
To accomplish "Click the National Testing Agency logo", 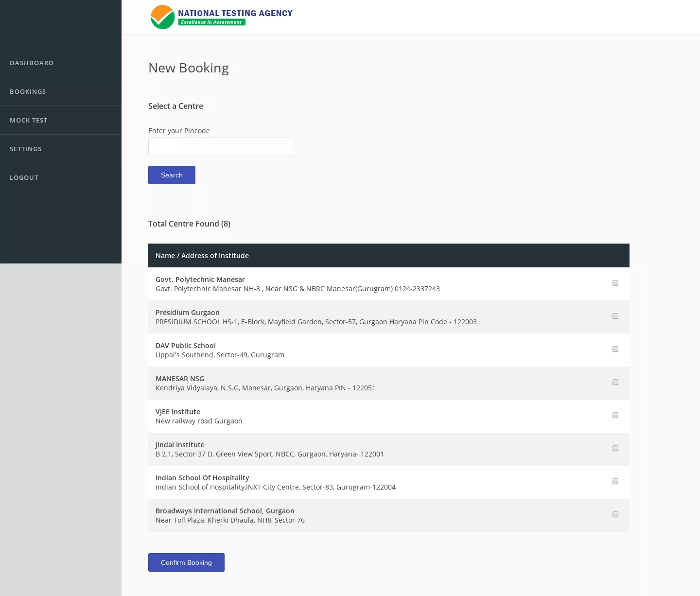I will (x=222, y=17).
